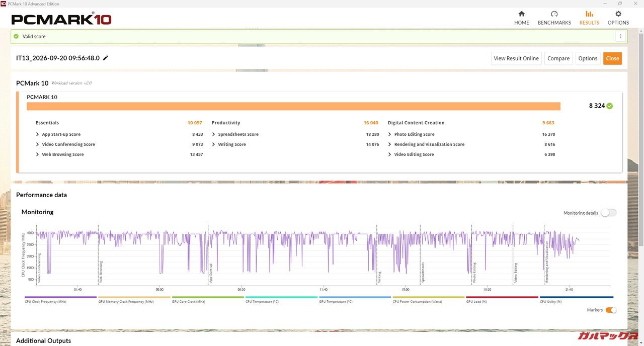Viewport: 644px width, 346px height.
Task: Select CPU Power Consumption (Watts) legend
Action: pyautogui.click(x=428, y=299)
